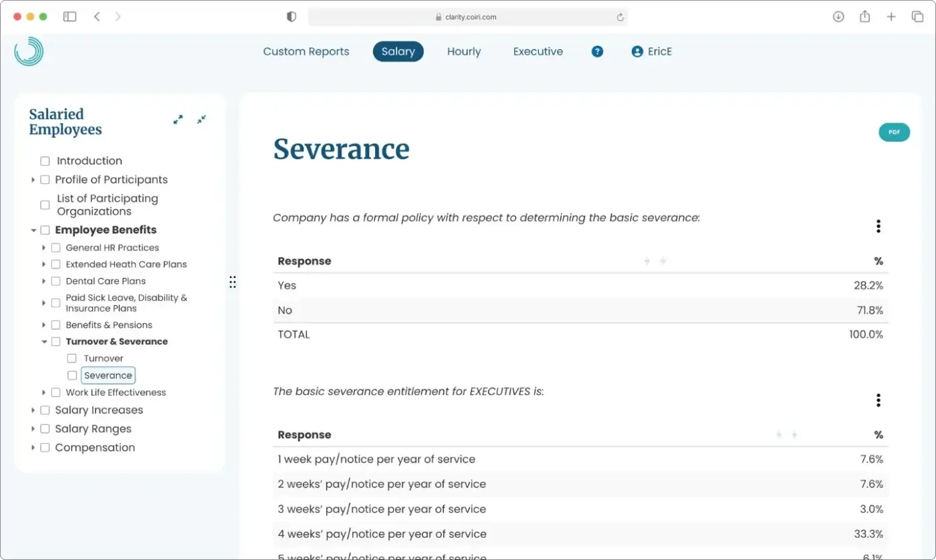This screenshot has height=560, width=936.
Task: Check the Employee Benefits checkbox
Action: coord(44,229)
